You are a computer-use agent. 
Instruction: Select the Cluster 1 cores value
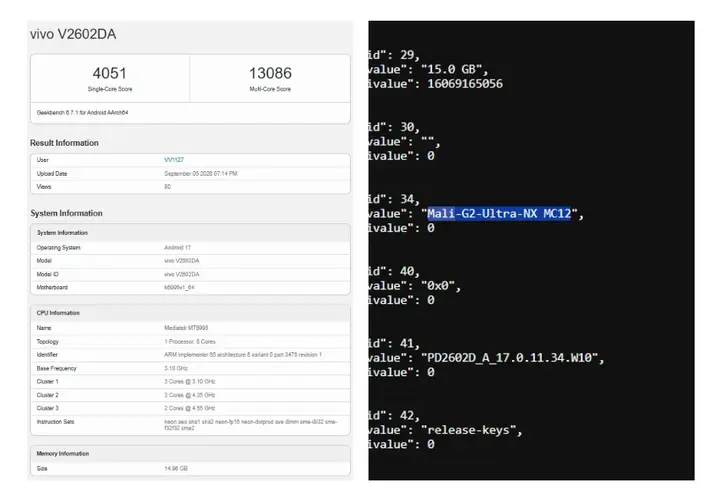pos(190,382)
